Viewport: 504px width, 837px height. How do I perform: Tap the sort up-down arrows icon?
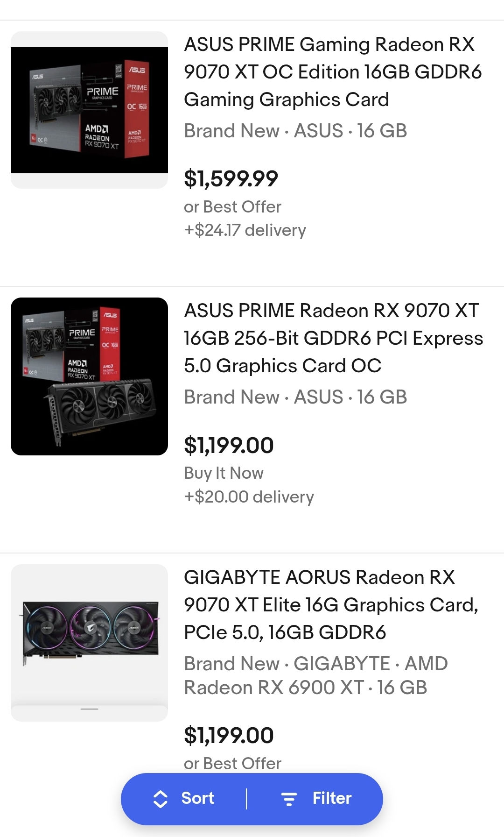pyautogui.click(x=161, y=799)
